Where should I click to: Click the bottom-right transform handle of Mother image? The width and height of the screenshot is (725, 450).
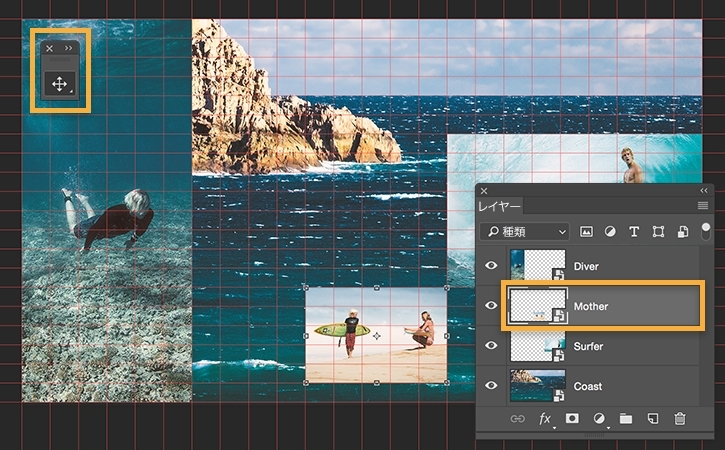(x=447, y=382)
